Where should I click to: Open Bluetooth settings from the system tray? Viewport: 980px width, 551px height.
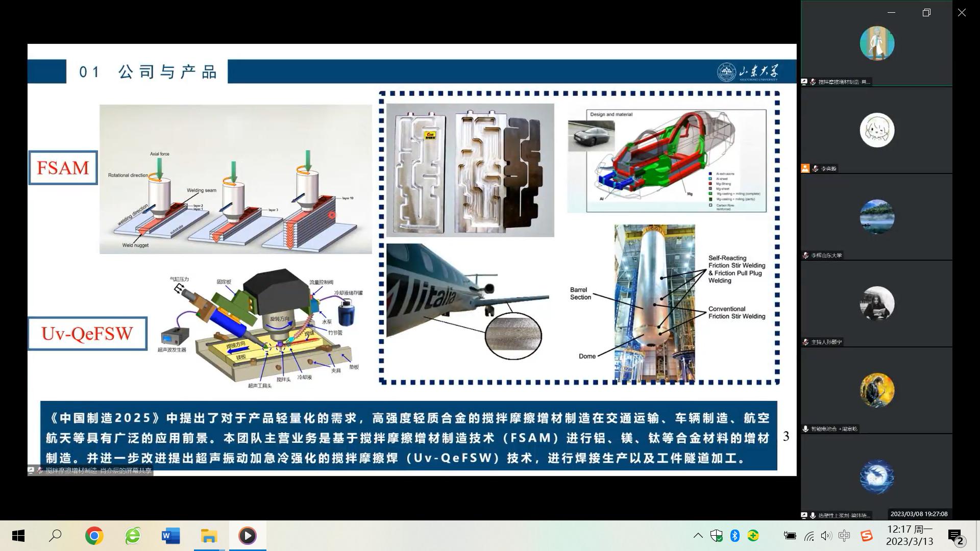[735, 536]
